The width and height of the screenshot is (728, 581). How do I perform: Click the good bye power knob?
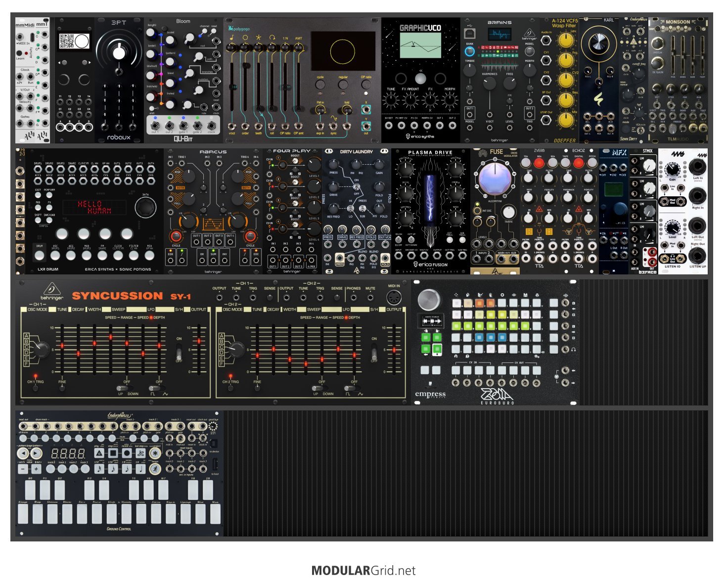(213, 426)
